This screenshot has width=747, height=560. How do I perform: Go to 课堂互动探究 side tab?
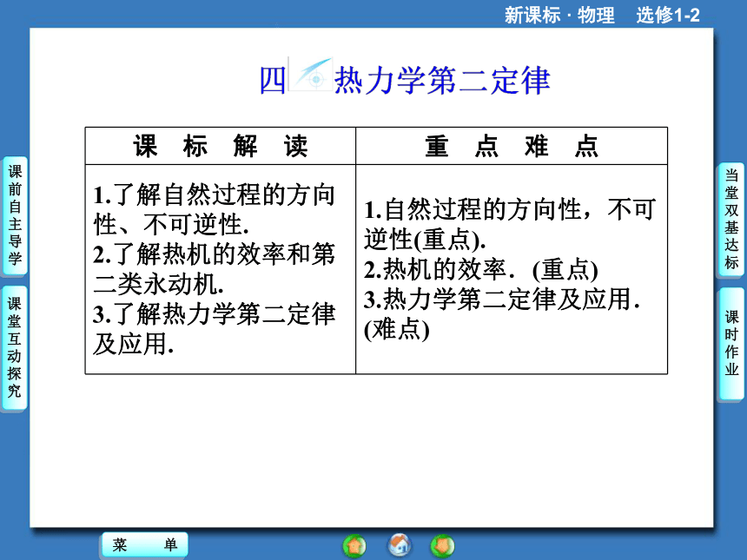coord(14,347)
